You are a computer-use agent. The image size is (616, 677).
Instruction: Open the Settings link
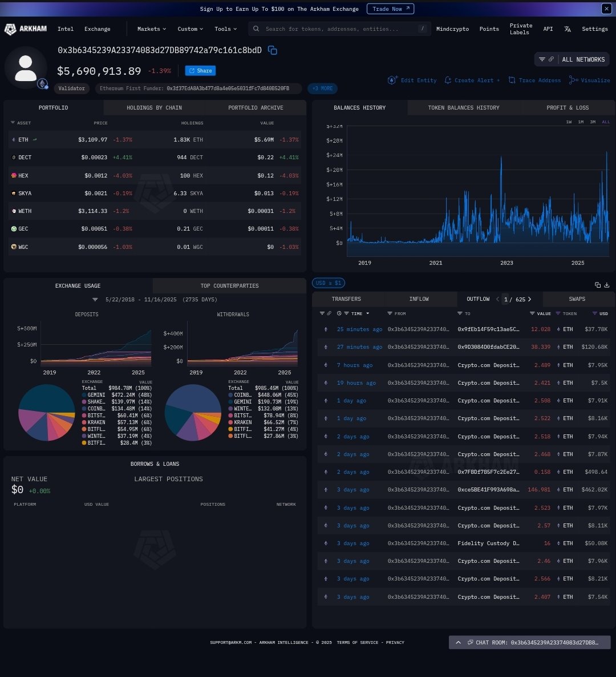(x=594, y=29)
